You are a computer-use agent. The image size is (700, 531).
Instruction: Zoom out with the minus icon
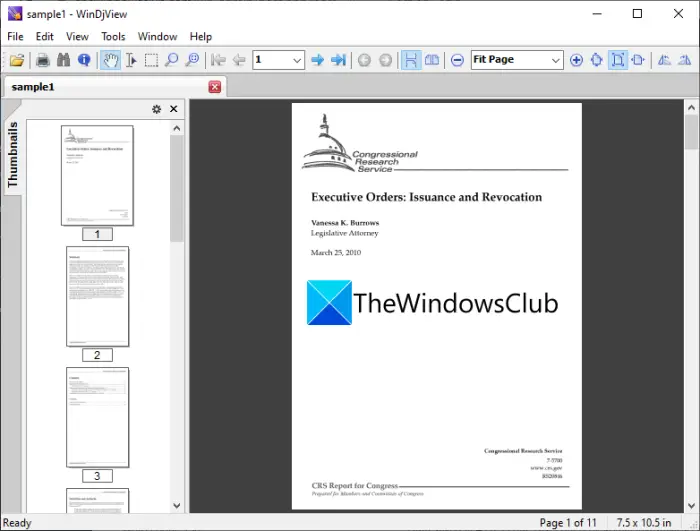(457, 60)
